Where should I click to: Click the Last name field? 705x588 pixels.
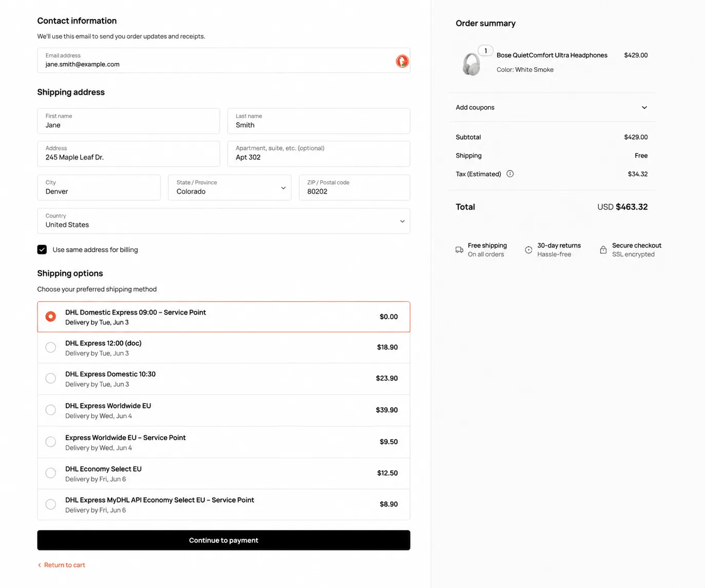[x=318, y=121]
